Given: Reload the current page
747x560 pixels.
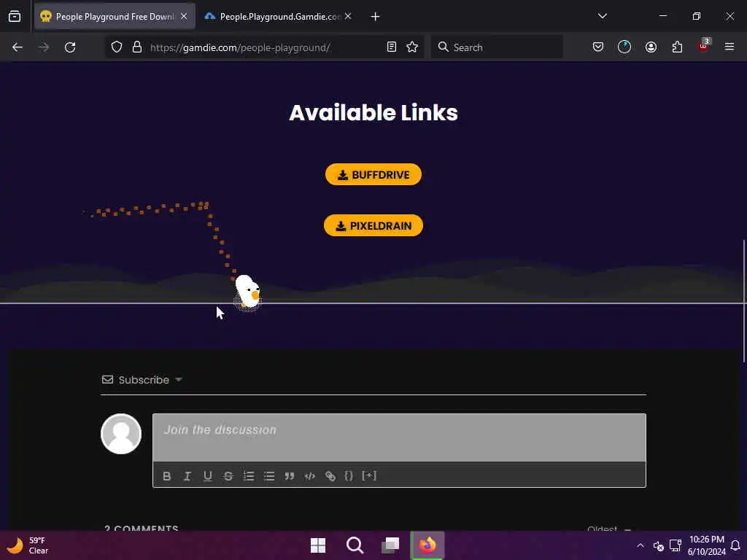Looking at the screenshot, I should point(70,47).
